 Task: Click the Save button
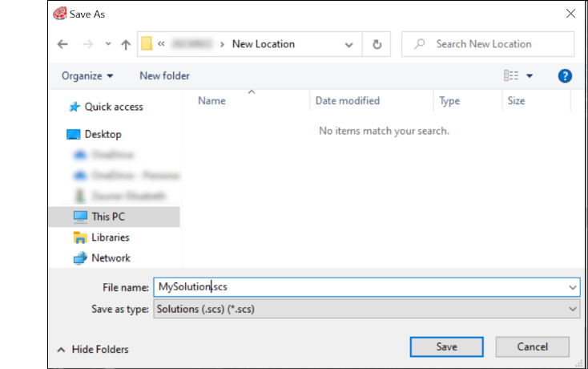pos(446,347)
